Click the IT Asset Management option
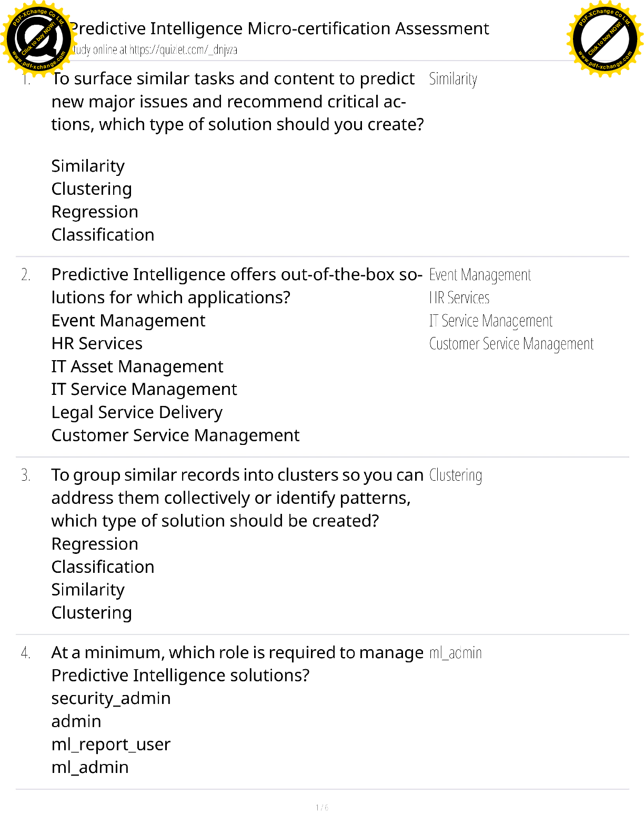The height and width of the screenshot is (834, 644). [x=137, y=366]
